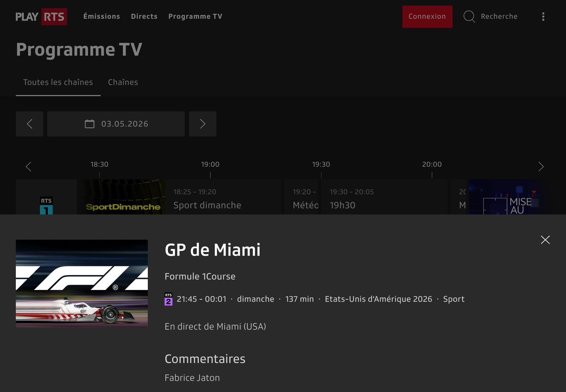Click the Commentaires heading

[205, 359]
